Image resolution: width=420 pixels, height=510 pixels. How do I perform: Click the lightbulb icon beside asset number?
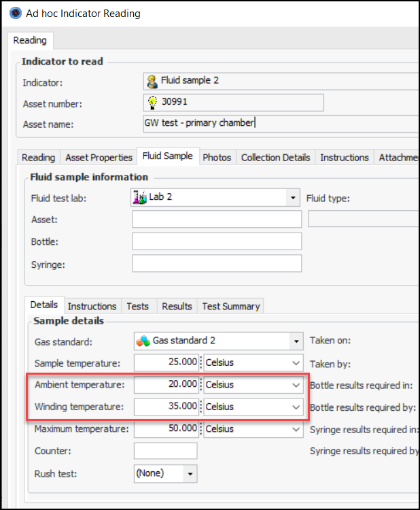click(x=152, y=102)
